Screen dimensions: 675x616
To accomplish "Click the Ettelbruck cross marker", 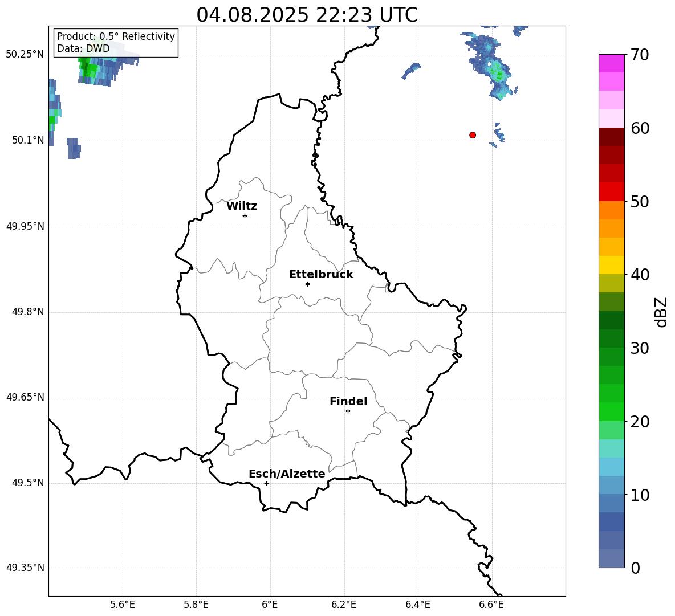I will (307, 284).
